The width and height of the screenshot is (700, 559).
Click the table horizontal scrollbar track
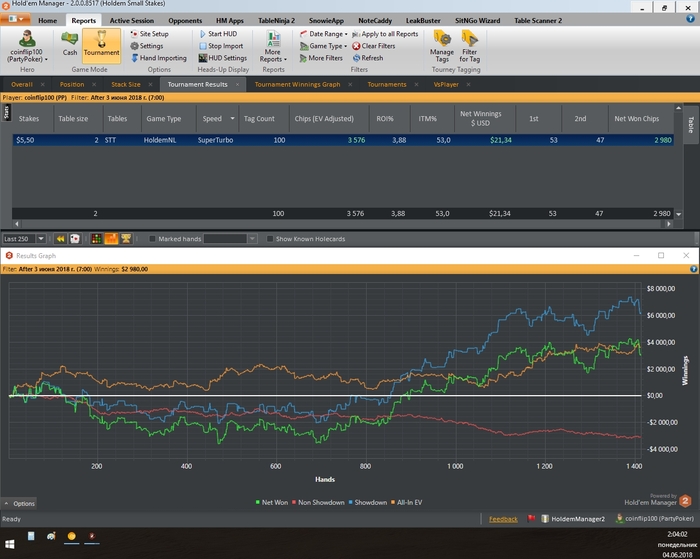coord(342,224)
